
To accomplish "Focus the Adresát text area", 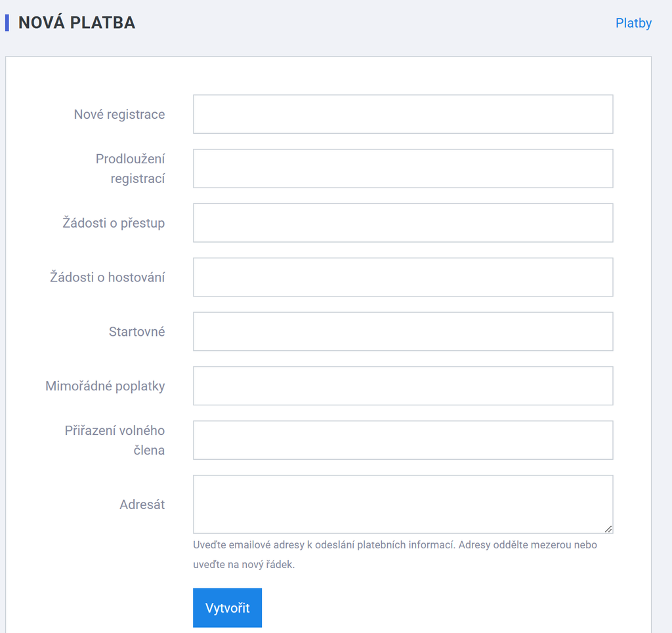I will click(403, 504).
